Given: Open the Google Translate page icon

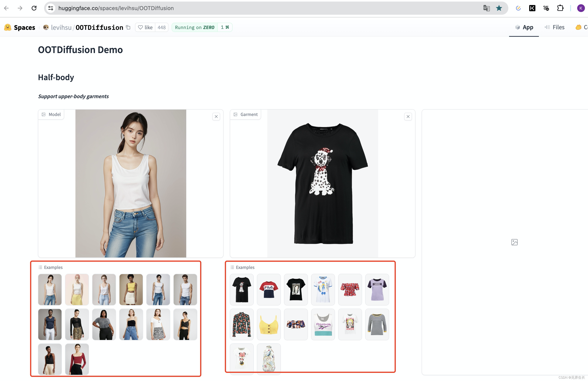Looking at the screenshot, I should coord(486,8).
